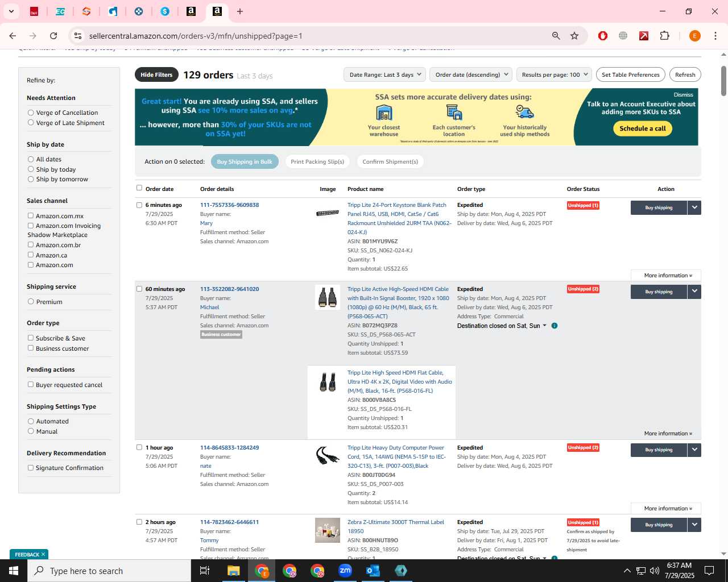Open Zoom from the taskbar

(x=345, y=571)
